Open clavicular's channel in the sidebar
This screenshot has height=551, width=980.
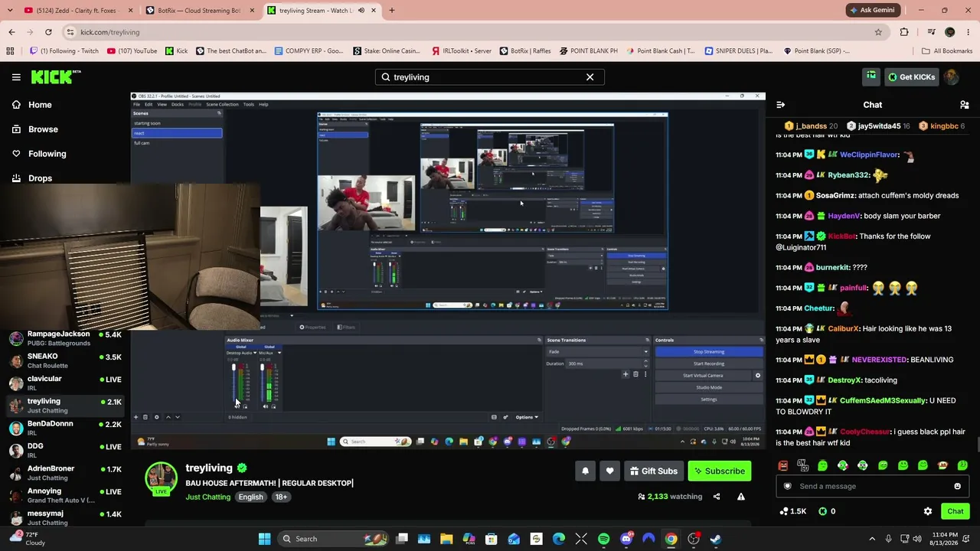65,383
